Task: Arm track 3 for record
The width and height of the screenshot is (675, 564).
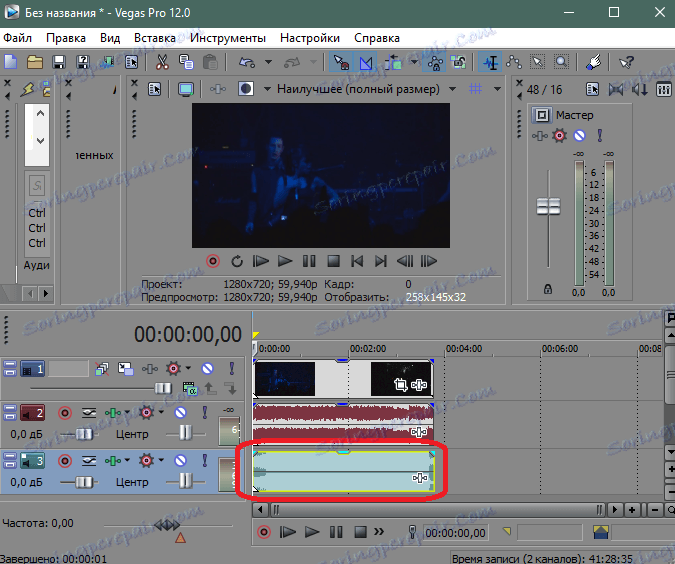Action: [65, 460]
